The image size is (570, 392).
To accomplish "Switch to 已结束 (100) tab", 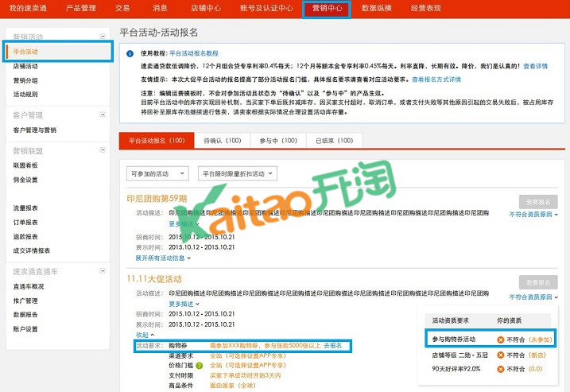I will coord(335,141).
